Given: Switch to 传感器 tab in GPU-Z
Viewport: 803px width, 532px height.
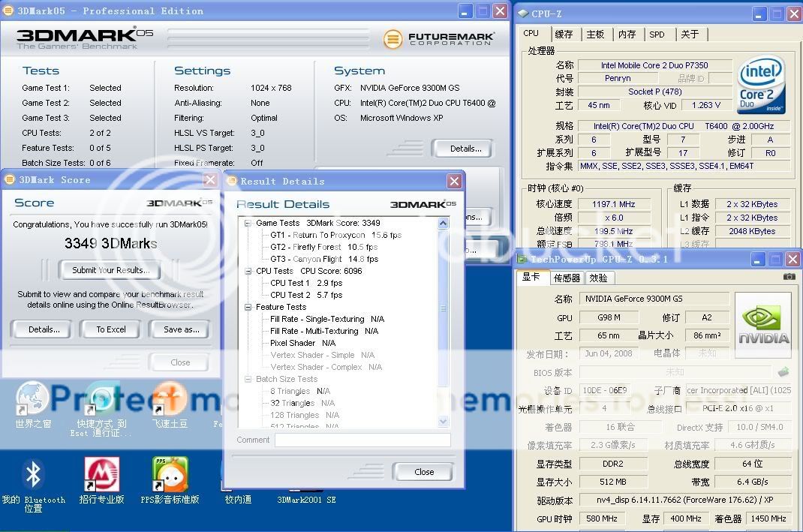Looking at the screenshot, I should click(x=567, y=278).
